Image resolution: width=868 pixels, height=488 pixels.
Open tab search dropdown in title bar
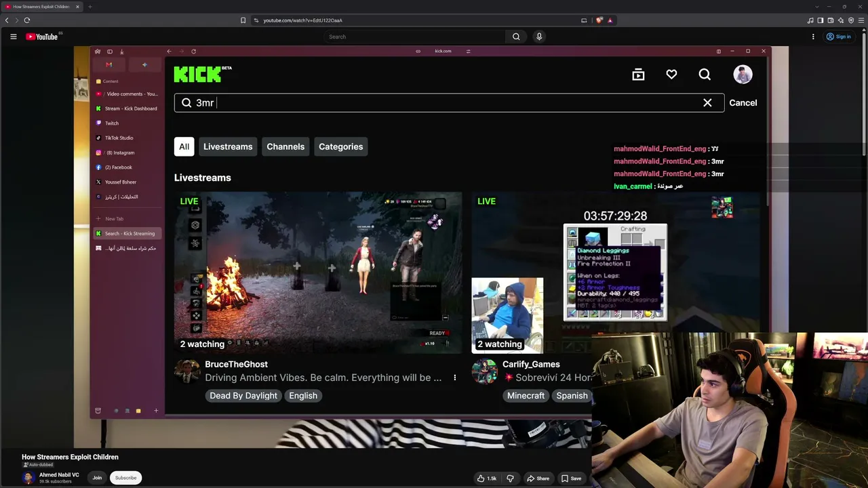pos(817,7)
